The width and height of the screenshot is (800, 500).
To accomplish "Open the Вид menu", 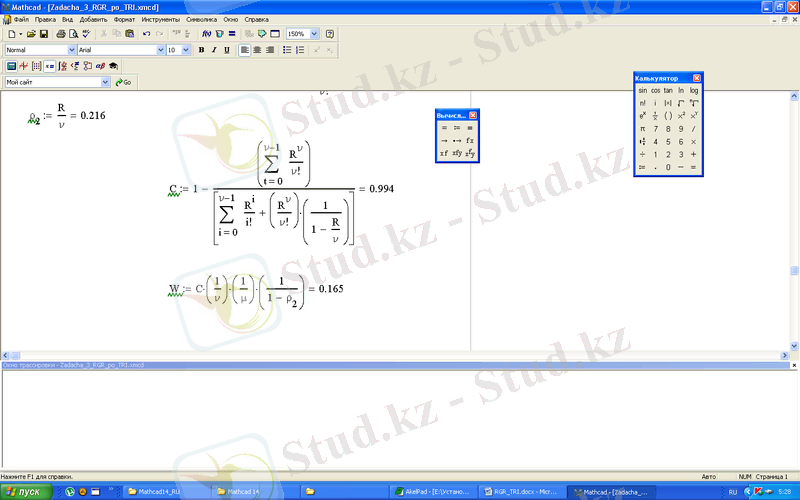I will click(x=67, y=19).
